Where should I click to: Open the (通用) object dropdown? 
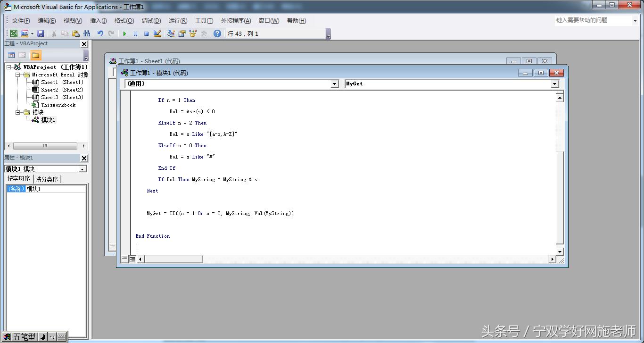(335, 84)
